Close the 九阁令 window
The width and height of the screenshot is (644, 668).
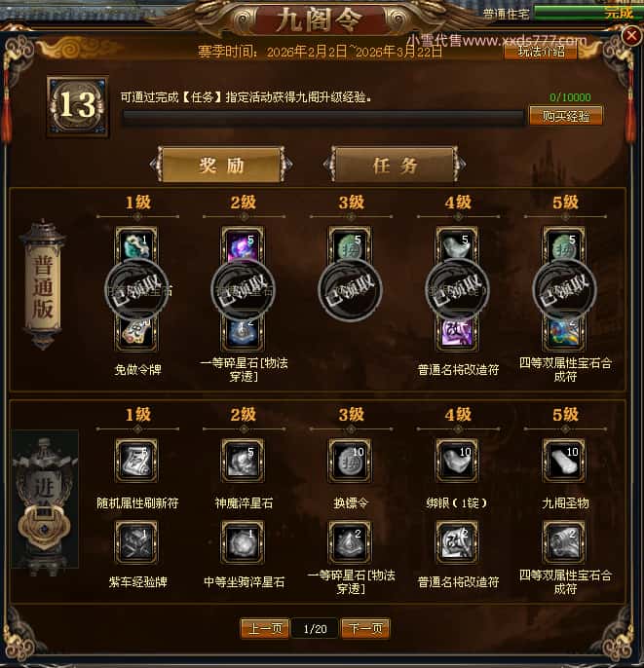[631, 36]
